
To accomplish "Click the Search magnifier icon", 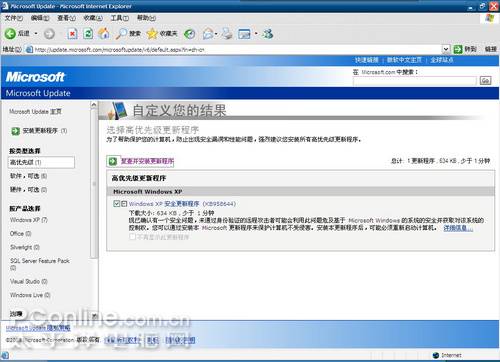I will tap(121, 33).
